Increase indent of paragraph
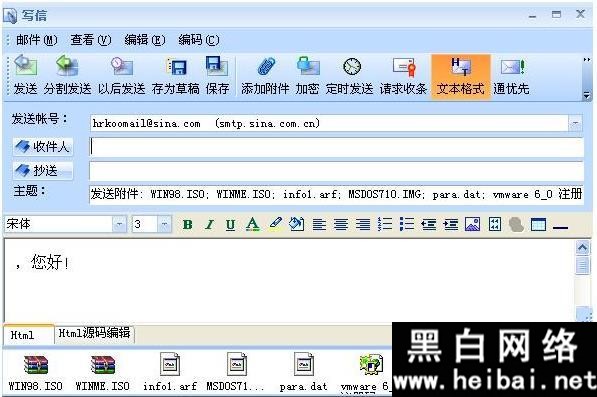The width and height of the screenshot is (597, 397). pos(451,225)
